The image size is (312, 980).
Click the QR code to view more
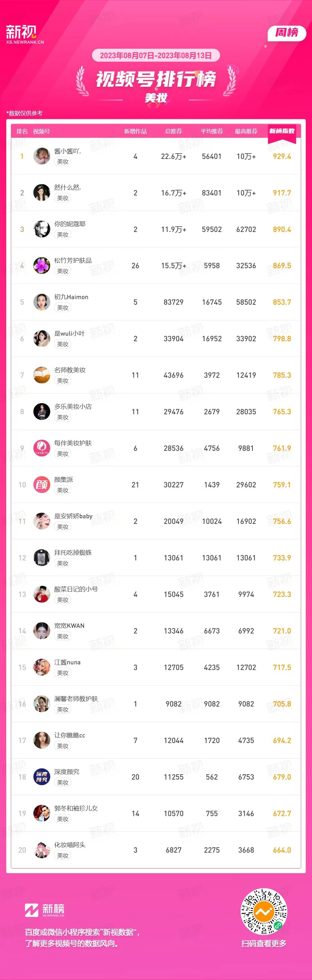point(264,912)
